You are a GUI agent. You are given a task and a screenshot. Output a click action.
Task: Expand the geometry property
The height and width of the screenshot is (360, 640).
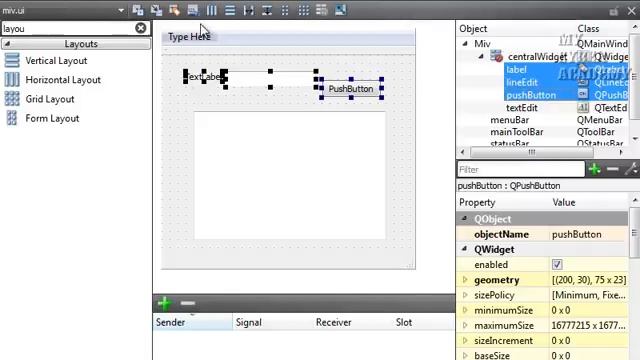[465, 280]
